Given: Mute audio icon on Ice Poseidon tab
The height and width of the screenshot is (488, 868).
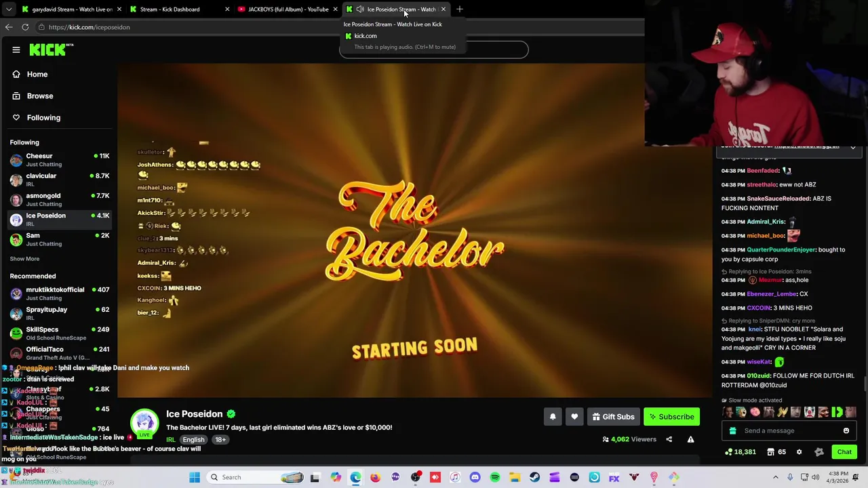Looking at the screenshot, I should 360,9.
